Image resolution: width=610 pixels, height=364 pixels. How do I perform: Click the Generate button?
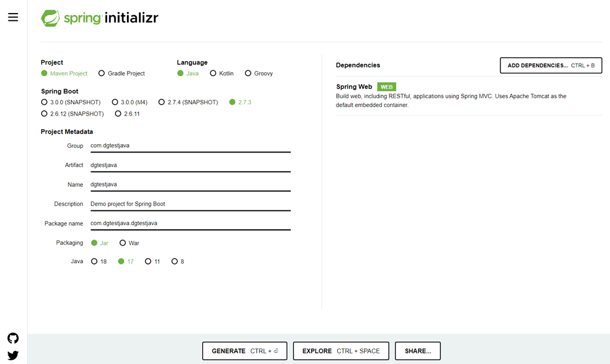point(245,351)
